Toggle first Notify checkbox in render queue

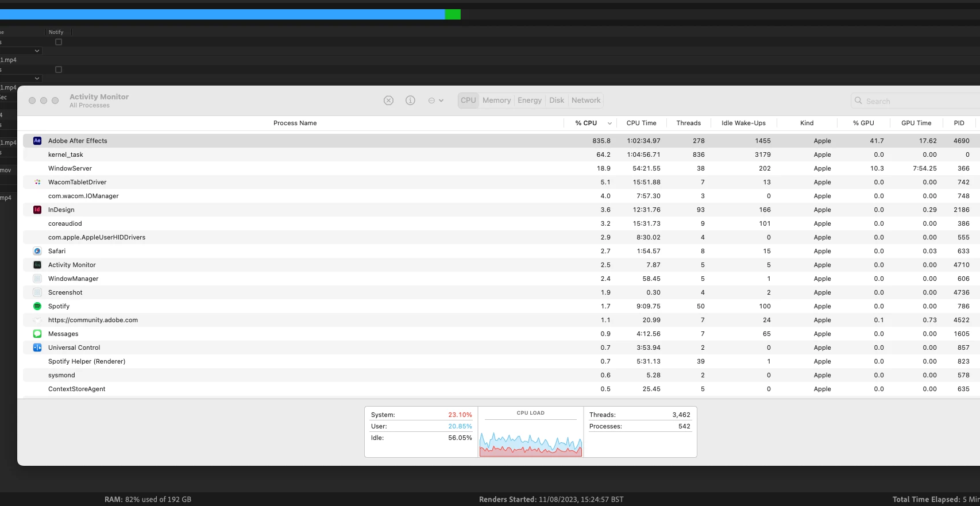pos(59,42)
